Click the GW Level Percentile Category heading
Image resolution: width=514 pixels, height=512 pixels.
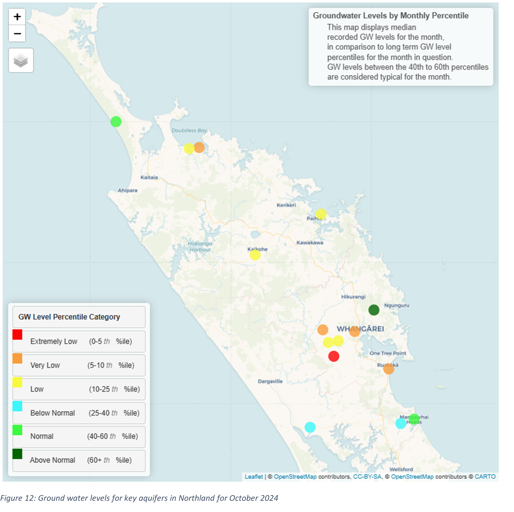click(x=69, y=317)
